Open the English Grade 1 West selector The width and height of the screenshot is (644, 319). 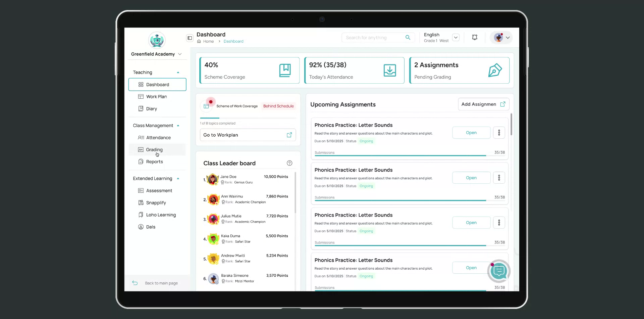[455, 37]
